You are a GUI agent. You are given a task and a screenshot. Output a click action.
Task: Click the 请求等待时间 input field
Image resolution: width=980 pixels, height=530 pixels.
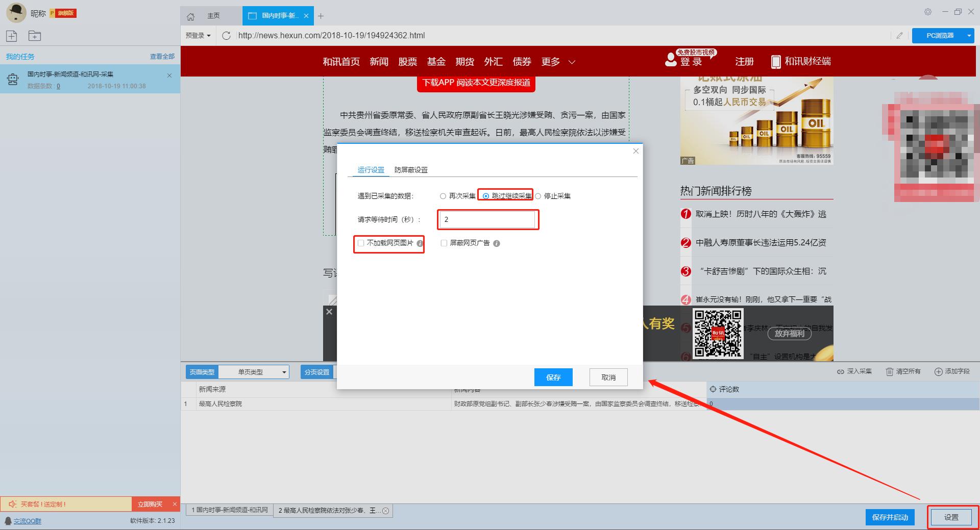point(487,219)
